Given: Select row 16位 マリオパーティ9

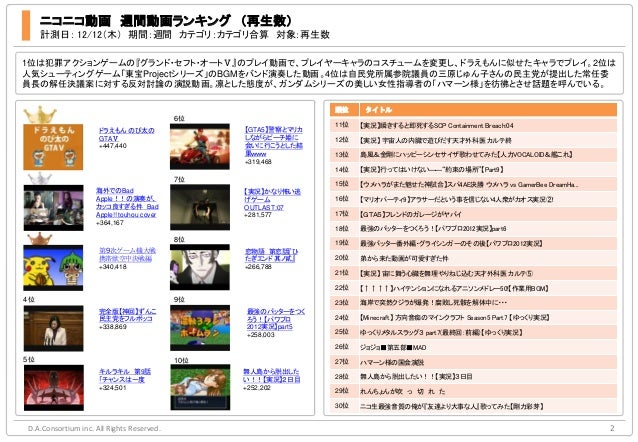Looking at the screenshot, I should (473, 199).
